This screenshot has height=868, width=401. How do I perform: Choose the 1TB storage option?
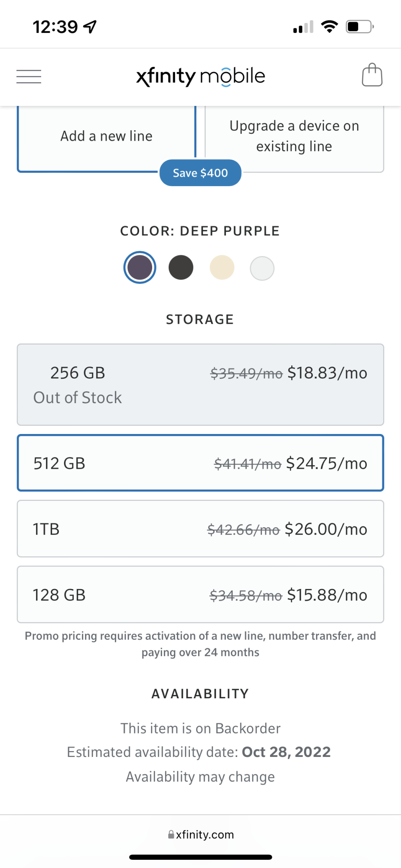(200, 529)
